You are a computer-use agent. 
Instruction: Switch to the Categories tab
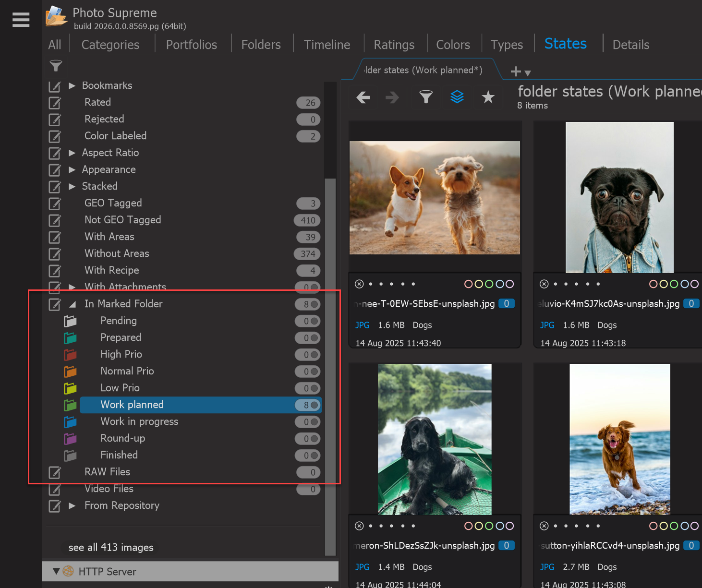(110, 45)
